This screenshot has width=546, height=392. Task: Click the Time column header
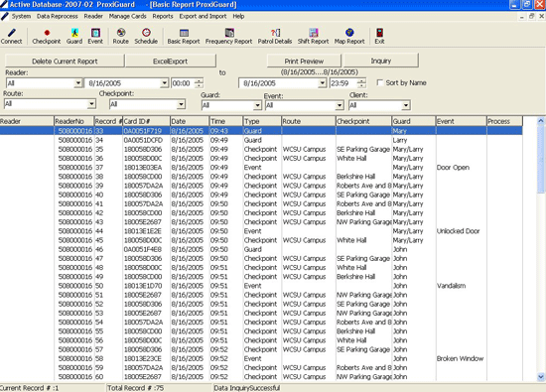[x=225, y=121]
